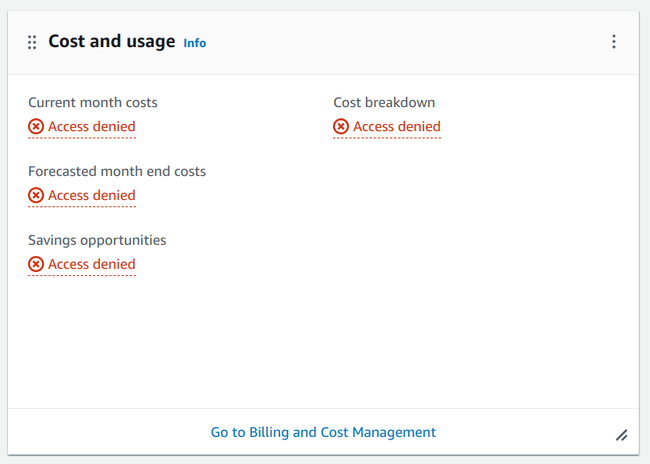Click the Forecasted month end costs label
The height and width of the screenshot is (464, 650).
117,171
